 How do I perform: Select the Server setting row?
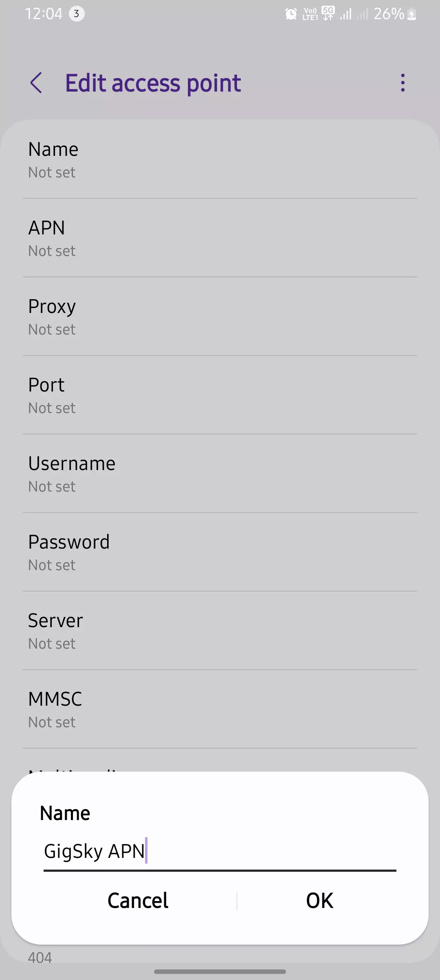pyautogui.click(x=220, y=631)
